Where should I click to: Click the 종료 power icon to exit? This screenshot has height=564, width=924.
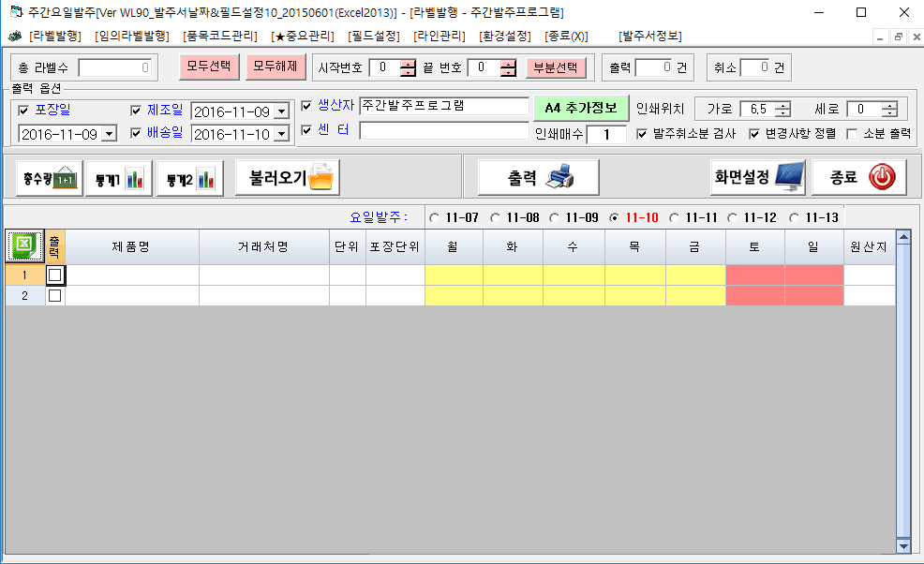(x=859, y=176)
